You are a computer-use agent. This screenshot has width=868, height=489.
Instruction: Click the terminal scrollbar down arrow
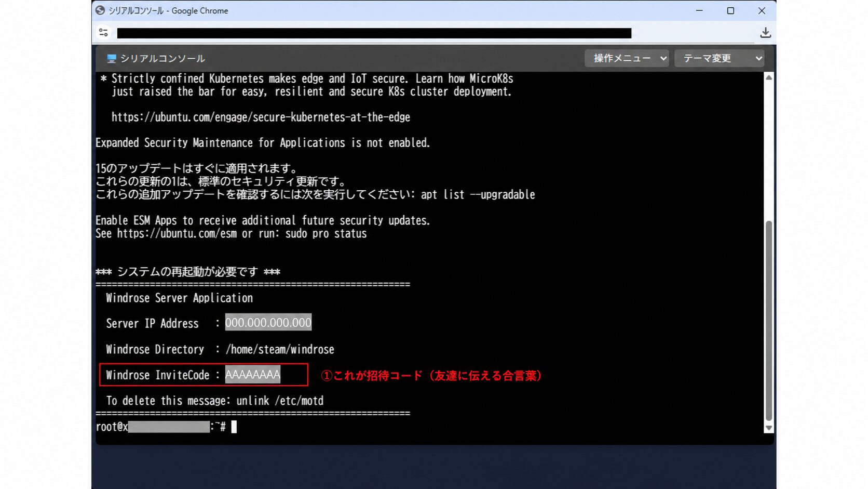(x=769, y=428)
